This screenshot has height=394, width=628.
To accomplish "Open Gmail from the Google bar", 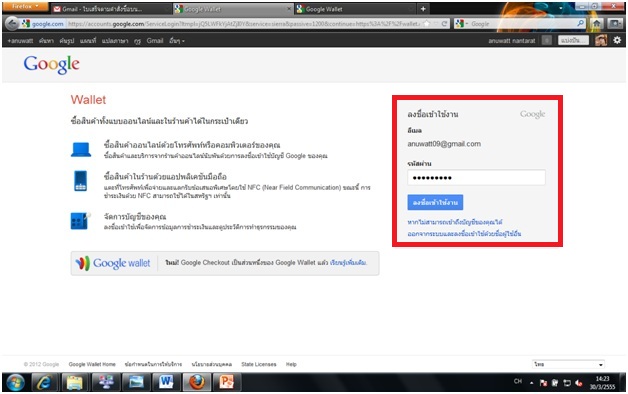I will pos(155,40).
